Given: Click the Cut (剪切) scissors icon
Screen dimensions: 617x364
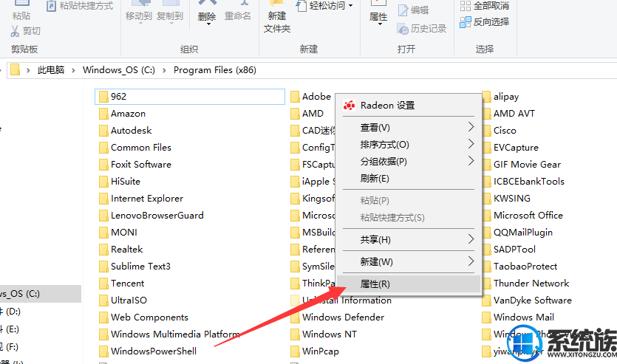Looking at the screenshot, I should [15, 31].
